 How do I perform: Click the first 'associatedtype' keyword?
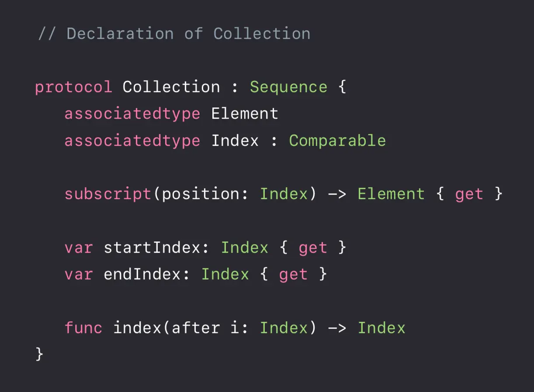[x=132, y=114]
